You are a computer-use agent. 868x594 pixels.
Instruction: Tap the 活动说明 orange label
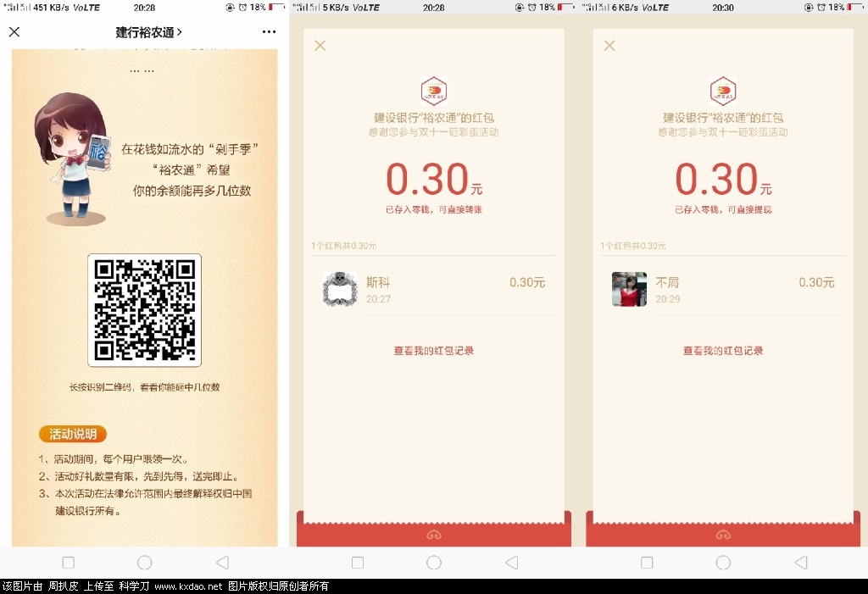73,434
